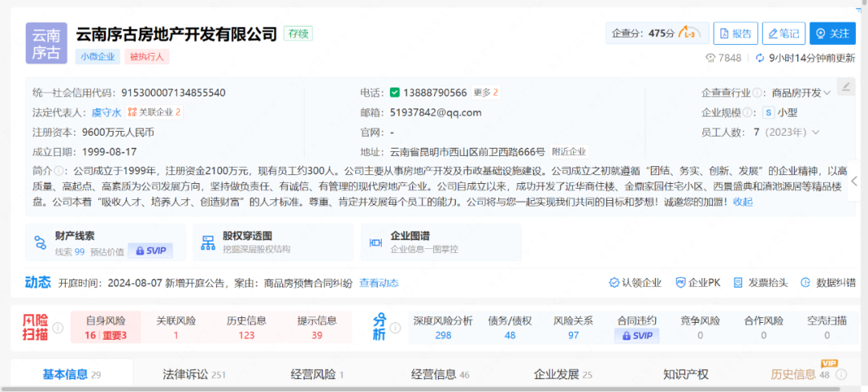The image size is (868, 392).
Task: Click the eye views icon beside 7848
Action: [710, 58]
